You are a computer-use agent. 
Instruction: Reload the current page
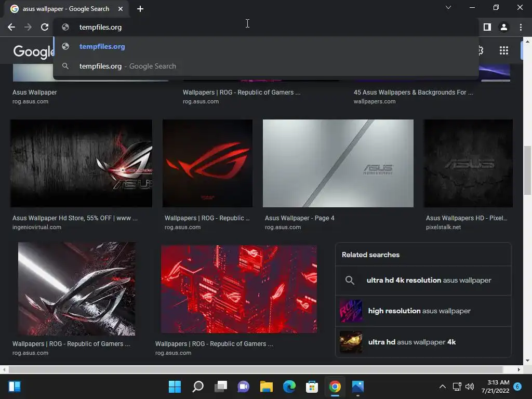pos(45,27)
